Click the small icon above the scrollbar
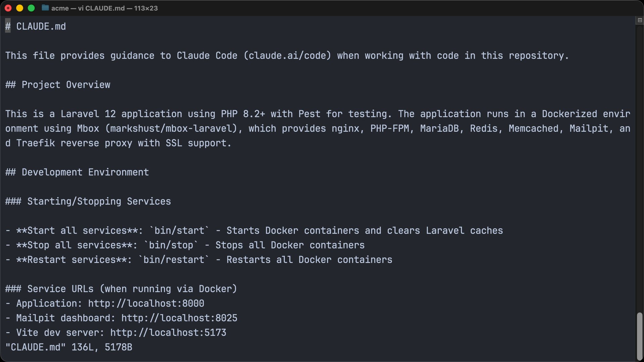 pos(640,20)
